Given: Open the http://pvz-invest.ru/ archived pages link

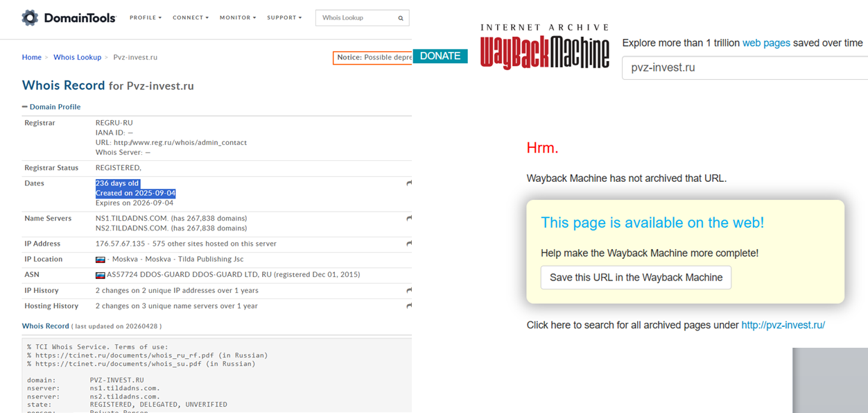Looking at the screenshot, I should [783, 325].
